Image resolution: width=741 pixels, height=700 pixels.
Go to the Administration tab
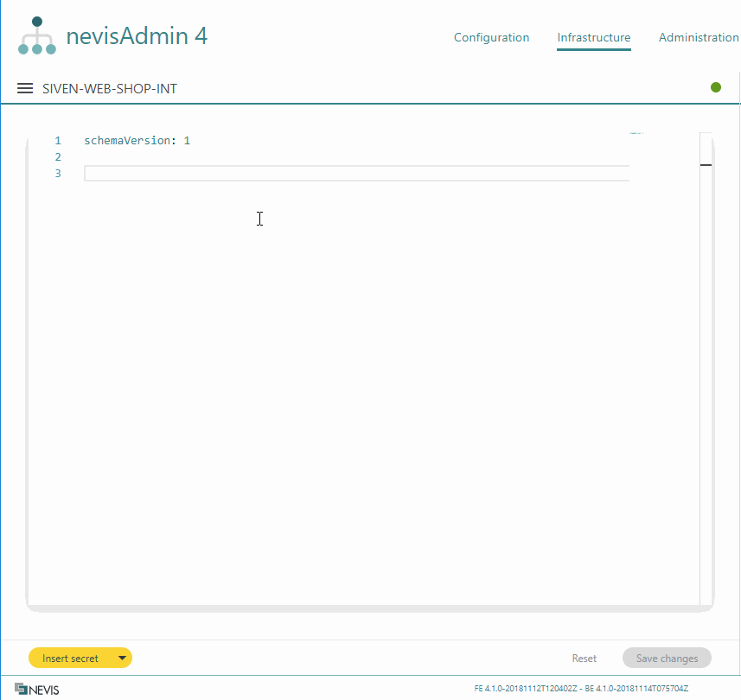(x=698, y=38)
